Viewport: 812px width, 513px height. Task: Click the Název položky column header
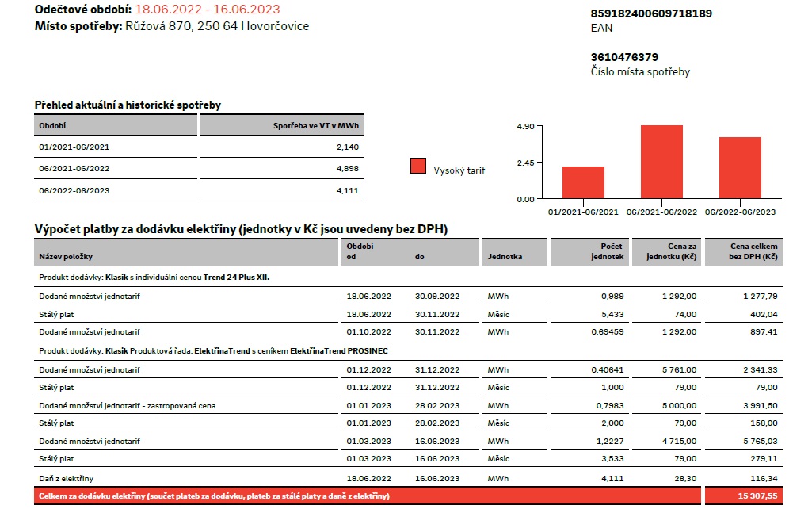66,257
